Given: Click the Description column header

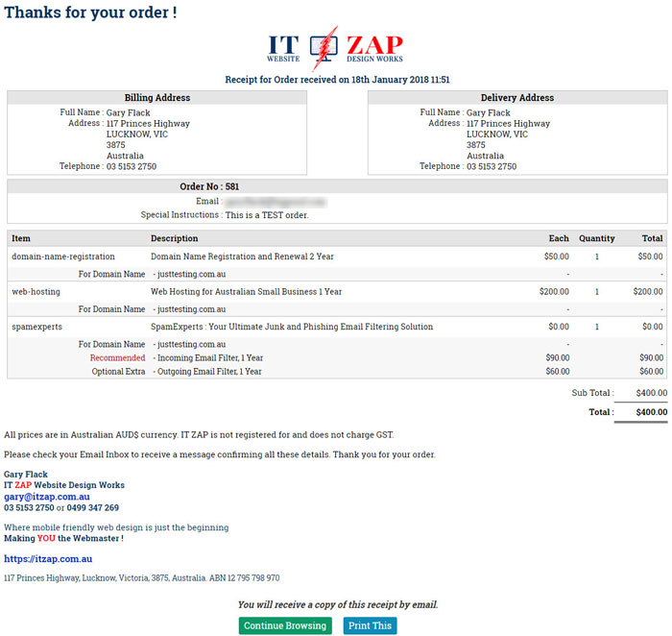Looking at the screenshot, I should pyautogui.click(x=175, y=238).
